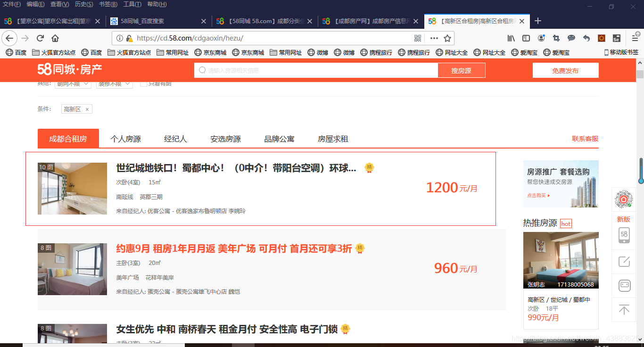Open the 女生优先 中和 南桥春天 listing title
Viewport: 644px width, 347px height.
coord(227,329)
